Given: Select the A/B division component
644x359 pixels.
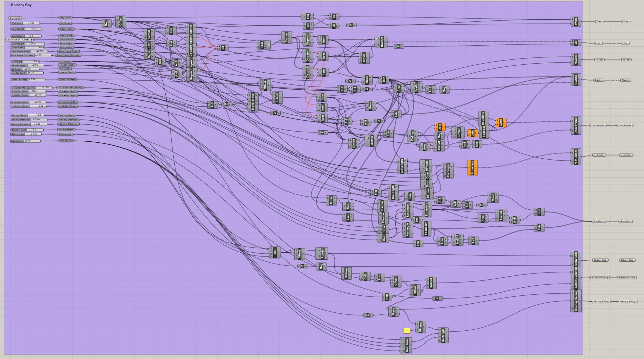Looking at the screenshot, I should 160,62.
